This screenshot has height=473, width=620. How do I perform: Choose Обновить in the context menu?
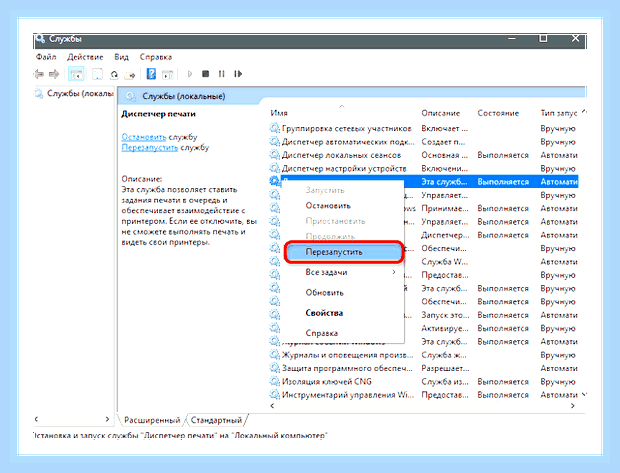342,293
